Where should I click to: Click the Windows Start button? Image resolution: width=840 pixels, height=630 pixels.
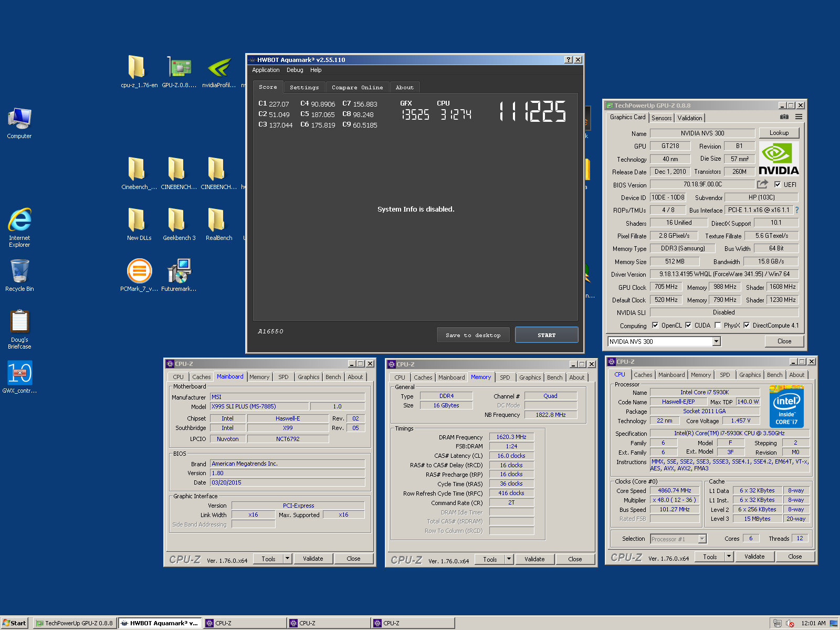tap(14, 623)
